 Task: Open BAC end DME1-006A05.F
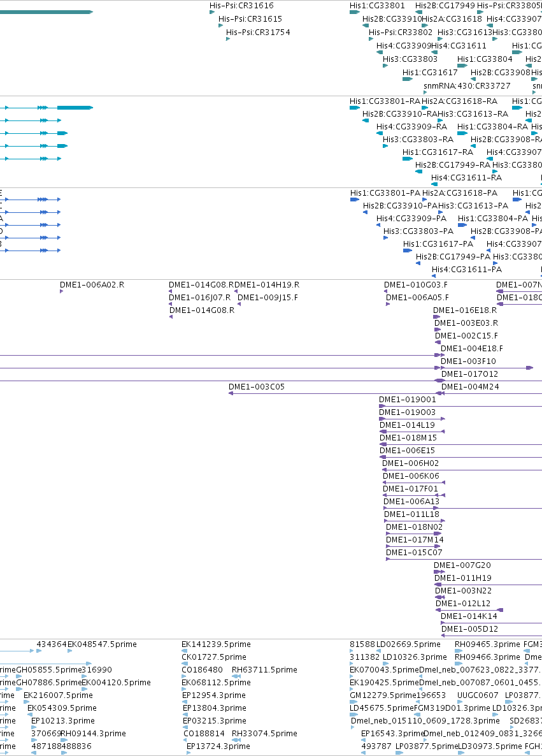tap(417, 298)
